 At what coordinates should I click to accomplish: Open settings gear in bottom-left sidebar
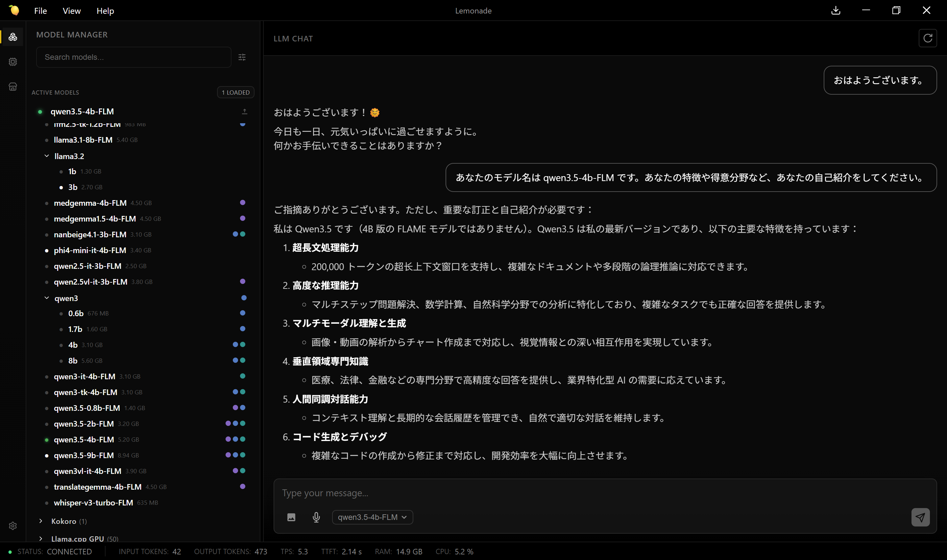[13, 526]
